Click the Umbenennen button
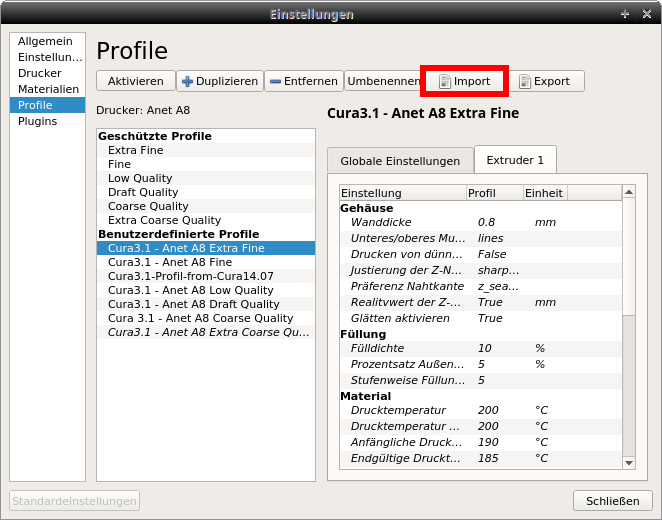The height and width of the screenshot is (520, 662). [383, 81]
